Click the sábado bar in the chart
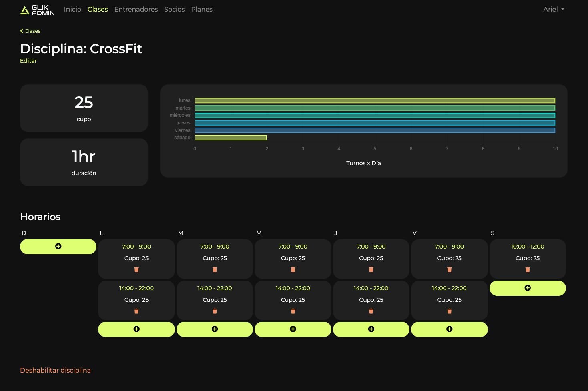The image size is (588, 391). (x=231, y=138)
